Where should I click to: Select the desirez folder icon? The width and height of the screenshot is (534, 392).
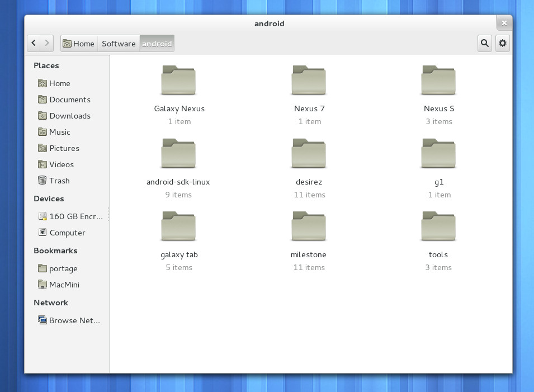(x=309, y=153)
